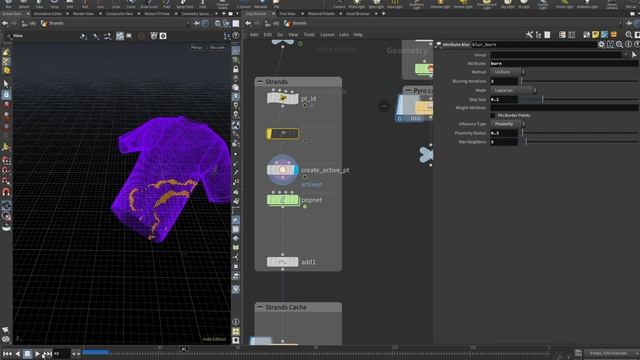Select the create_active_pt node

coord(282,170)
